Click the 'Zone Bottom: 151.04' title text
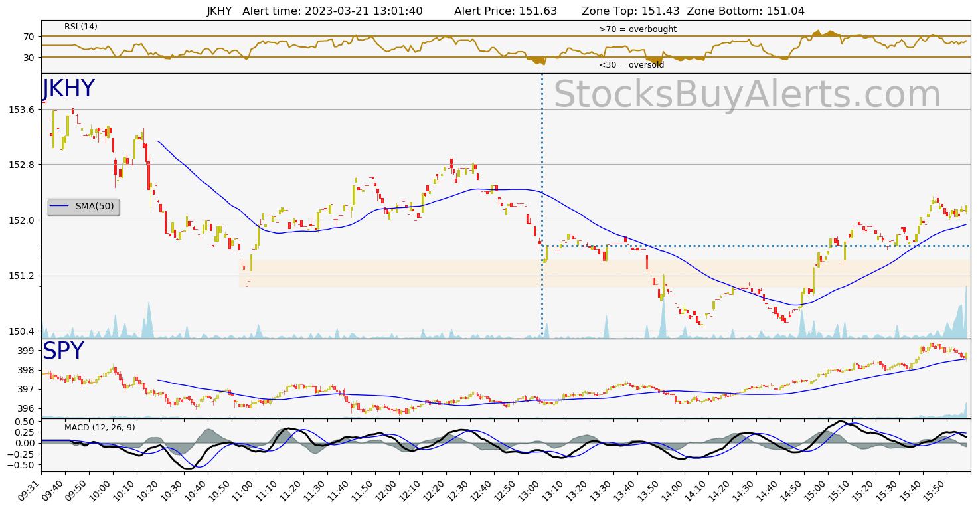 click(x=746, y=11)
